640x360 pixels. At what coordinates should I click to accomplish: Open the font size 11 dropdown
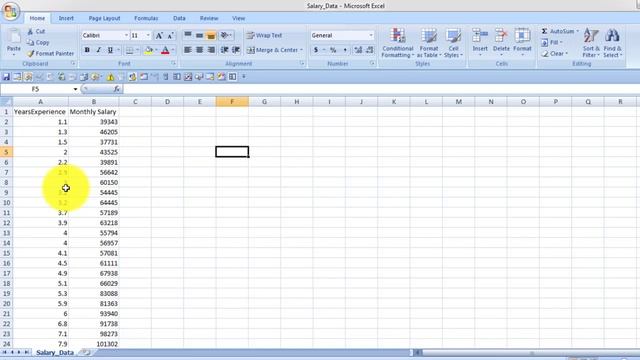[x=148, y=36]
